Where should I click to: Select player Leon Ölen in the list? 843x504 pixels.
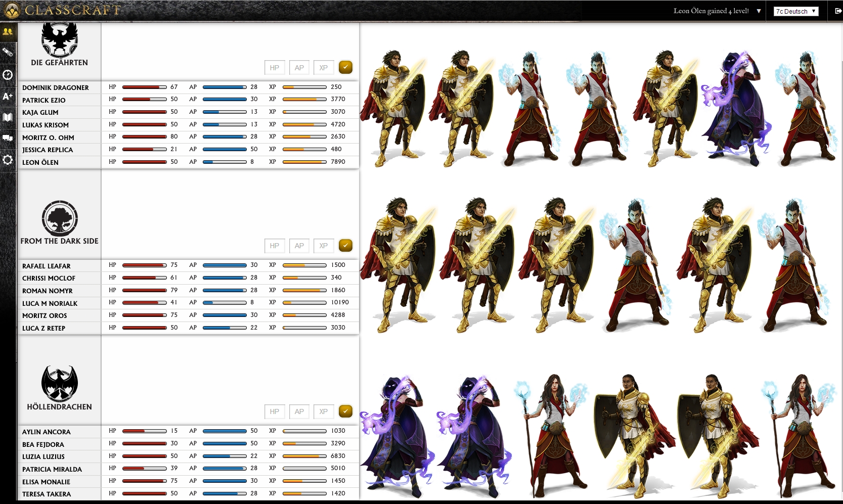[x=40, y=162]
